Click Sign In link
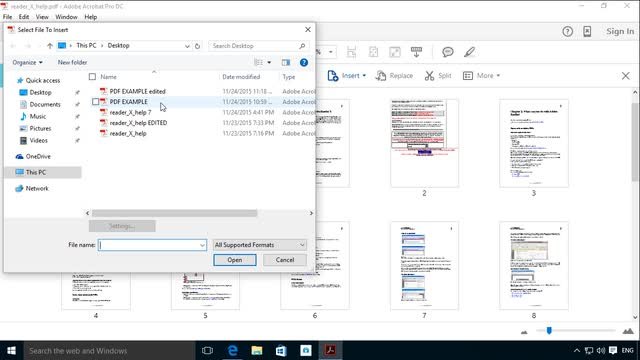 tap(620, 31)
